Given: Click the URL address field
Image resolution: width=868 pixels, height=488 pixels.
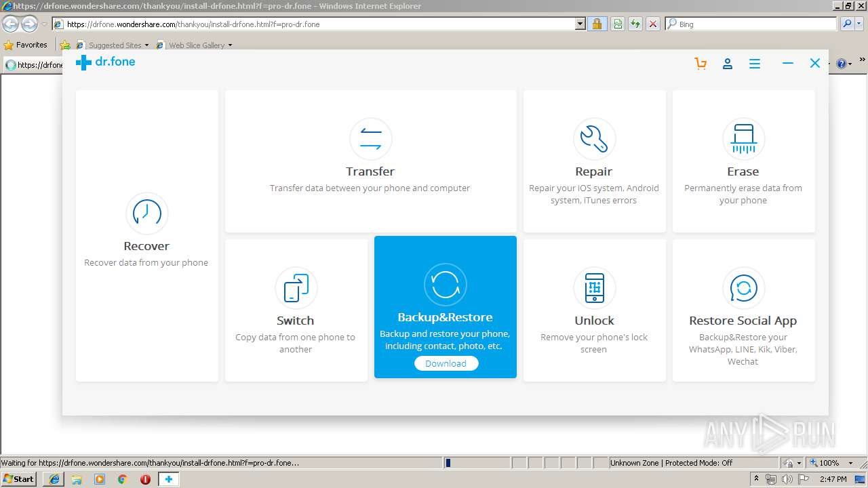Looking at the screenshot, I should click(x=319, y=24).
